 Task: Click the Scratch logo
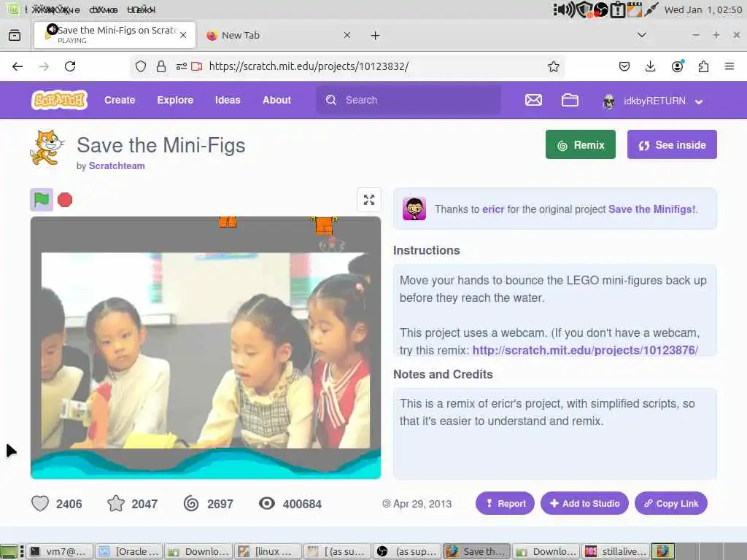(x=60, y=100)
